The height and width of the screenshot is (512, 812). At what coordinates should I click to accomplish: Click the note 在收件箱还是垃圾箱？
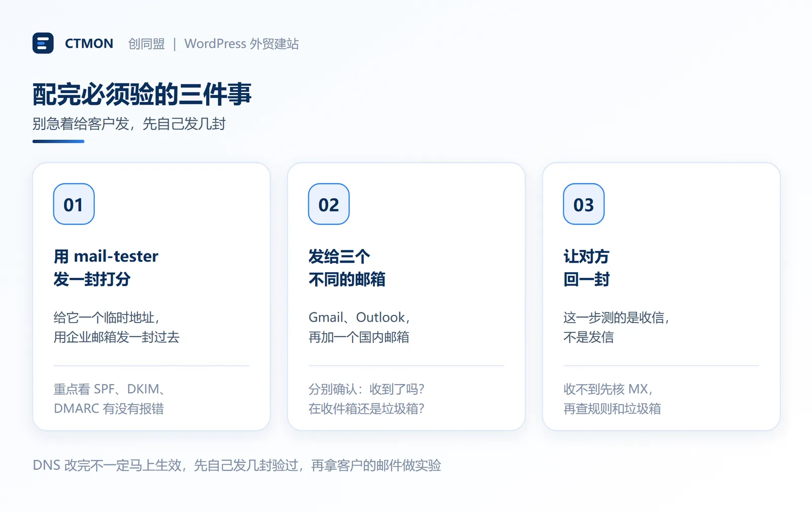coord(366,408)
